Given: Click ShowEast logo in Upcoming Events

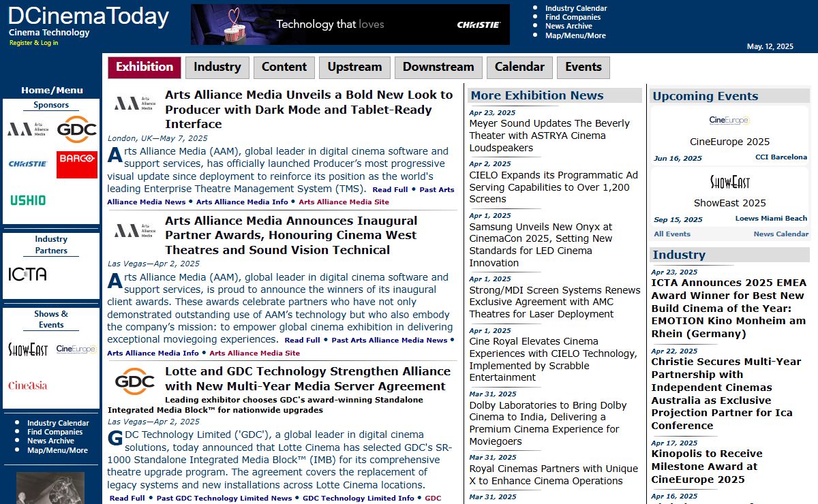Looking at the screenshot, I should pyautogui.click(x=729, y=183).
